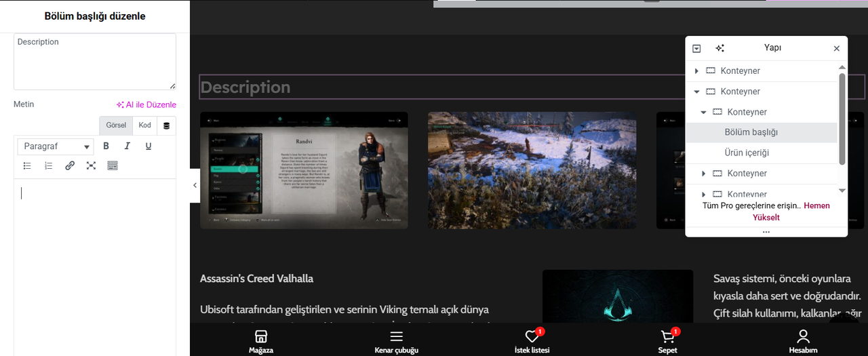Image resolution: width=868 pixels, height=356 pixels.
Task: Open the AI sparkle tool in Yapı panel
Action: click(x=719, y=48)
